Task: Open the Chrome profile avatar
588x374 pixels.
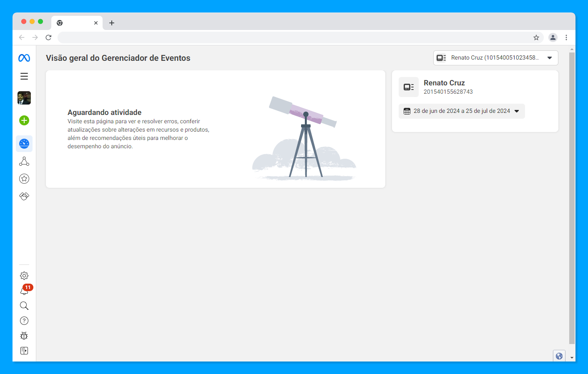Action: pyautogui.click(x=553, y=37)
